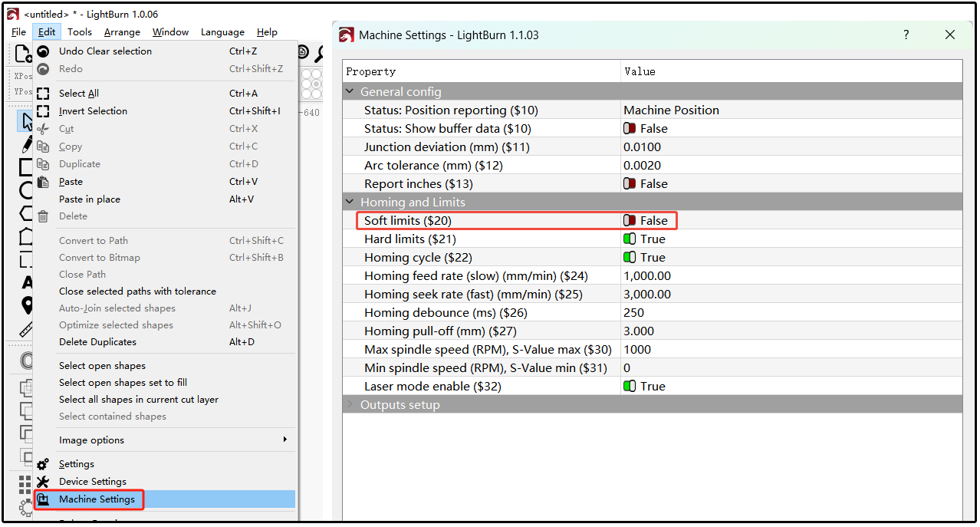Click Homing pull-off value 3.000
980x527 pixels.
[x=791, y=331]
